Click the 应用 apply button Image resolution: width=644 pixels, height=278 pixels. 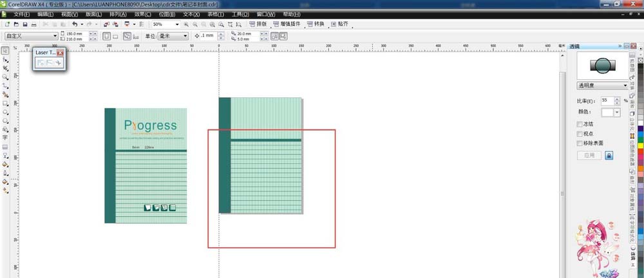click(x=589, y=155)
